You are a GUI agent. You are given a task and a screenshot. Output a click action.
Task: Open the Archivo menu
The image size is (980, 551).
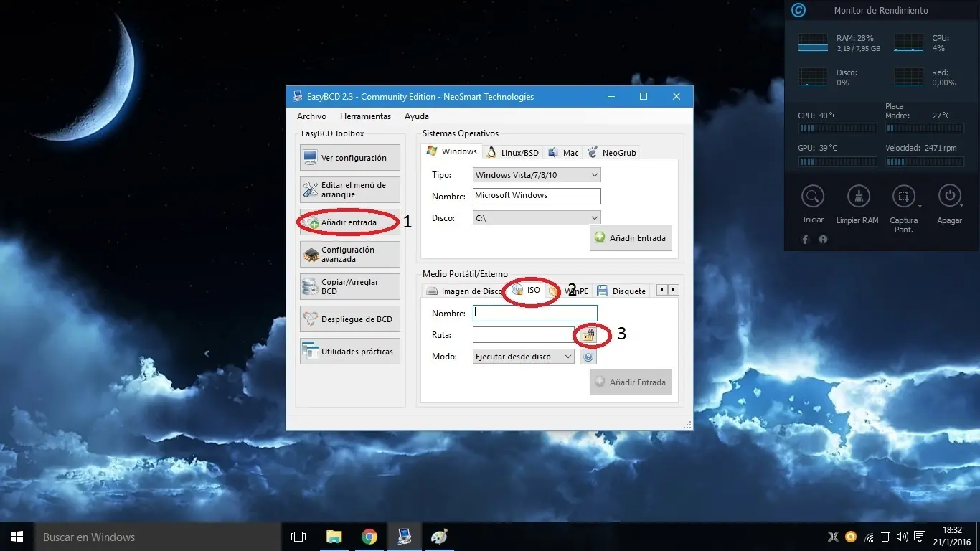[311, 116]
